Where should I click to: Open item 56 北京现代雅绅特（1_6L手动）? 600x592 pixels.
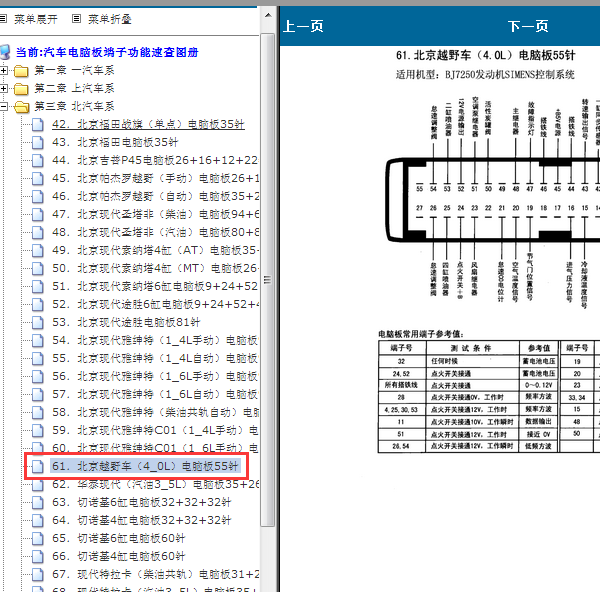(x=155, y=376)
